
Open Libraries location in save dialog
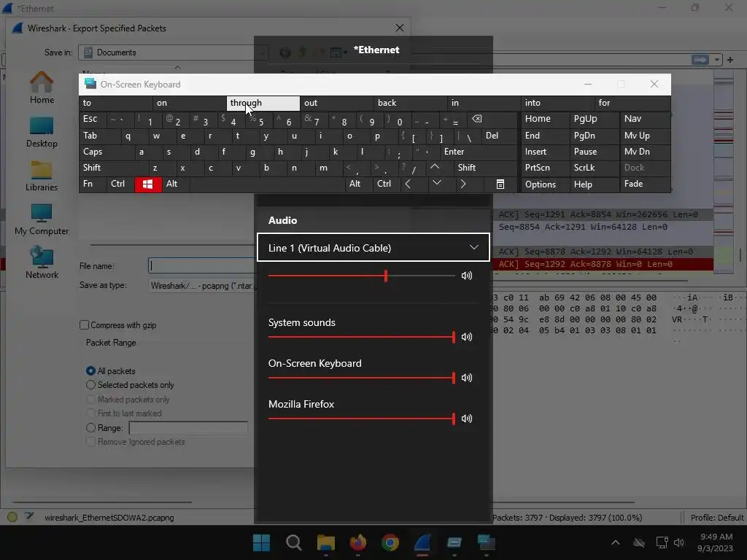[x=42, y=176]
